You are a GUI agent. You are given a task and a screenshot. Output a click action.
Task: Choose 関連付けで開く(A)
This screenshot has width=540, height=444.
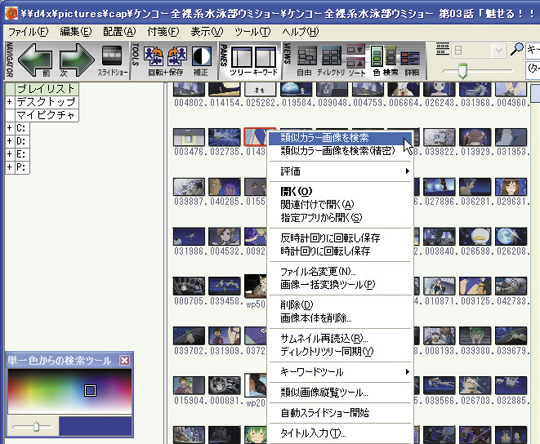[x=340, y=205]
